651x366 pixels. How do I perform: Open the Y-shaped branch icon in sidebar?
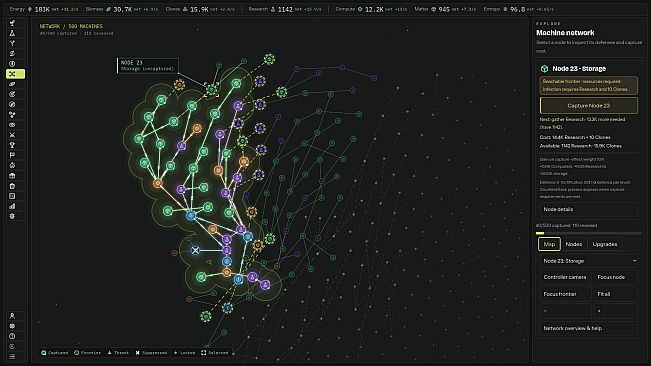click(12, 43)
